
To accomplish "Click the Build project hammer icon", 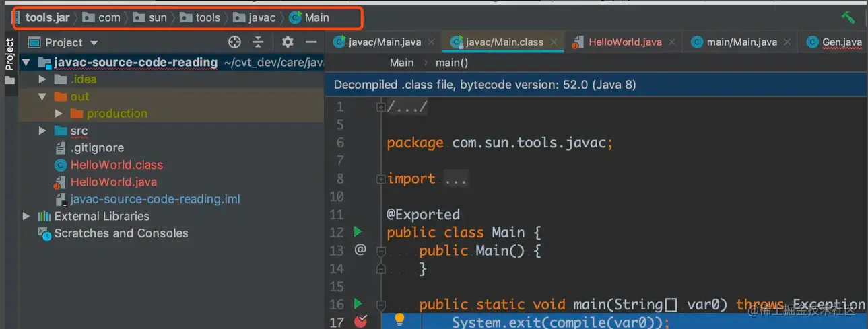I will (x=848, y=17).
